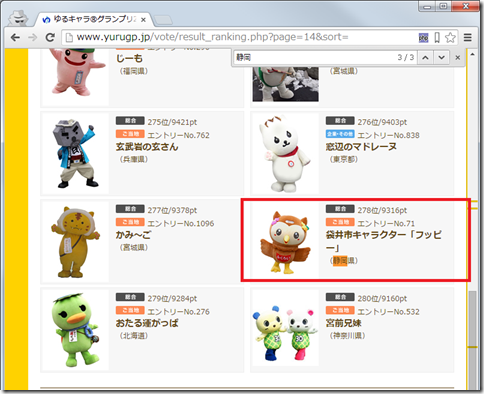Viewport: 484px width, 394px height.
Task: Go to next find result arrow
Action: pos(441,58)
